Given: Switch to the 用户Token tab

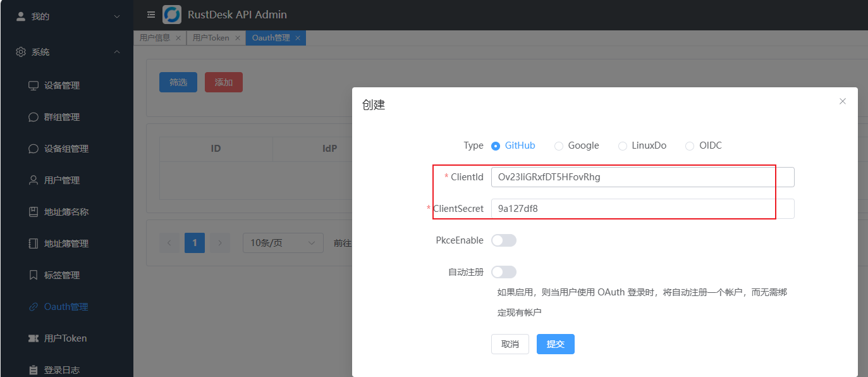Looking at the screenshot, I should click(x=211, y=38).
